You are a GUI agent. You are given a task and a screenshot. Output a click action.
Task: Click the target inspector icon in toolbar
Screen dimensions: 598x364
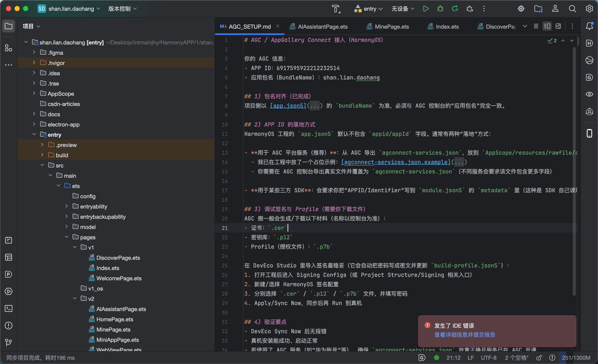[x=521, y=9]
